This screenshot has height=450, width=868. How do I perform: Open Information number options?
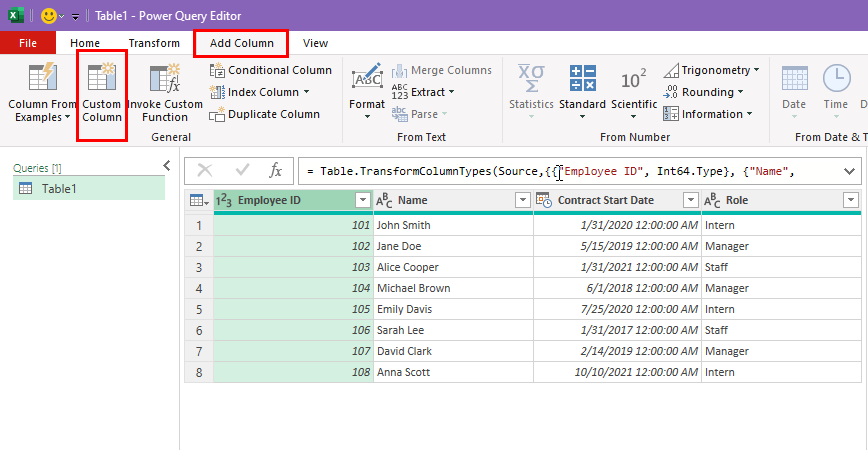click(x=708, y=114)
